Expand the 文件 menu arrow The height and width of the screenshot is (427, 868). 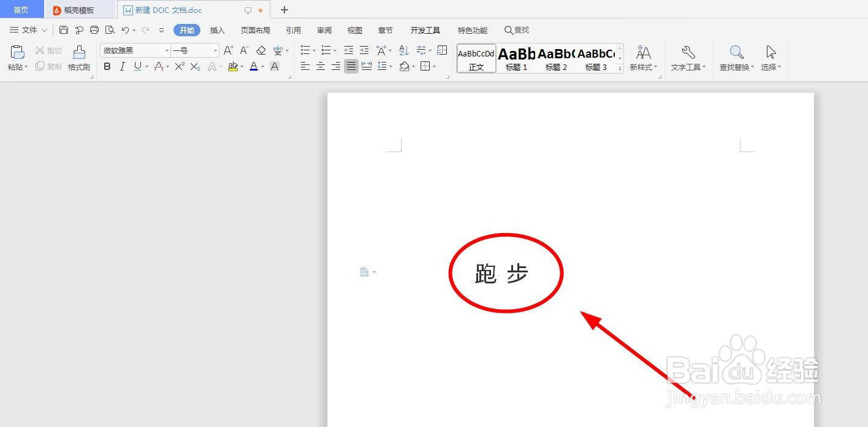coord(44,30)
